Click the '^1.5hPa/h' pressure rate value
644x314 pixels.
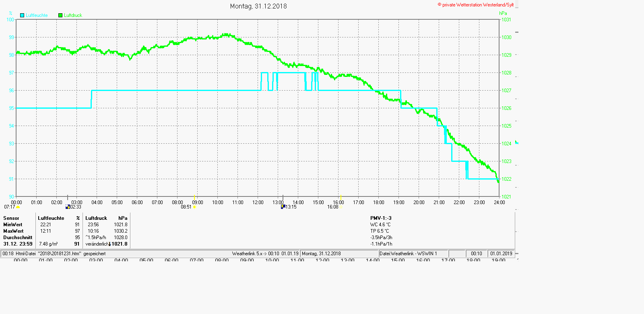[96, 238]
